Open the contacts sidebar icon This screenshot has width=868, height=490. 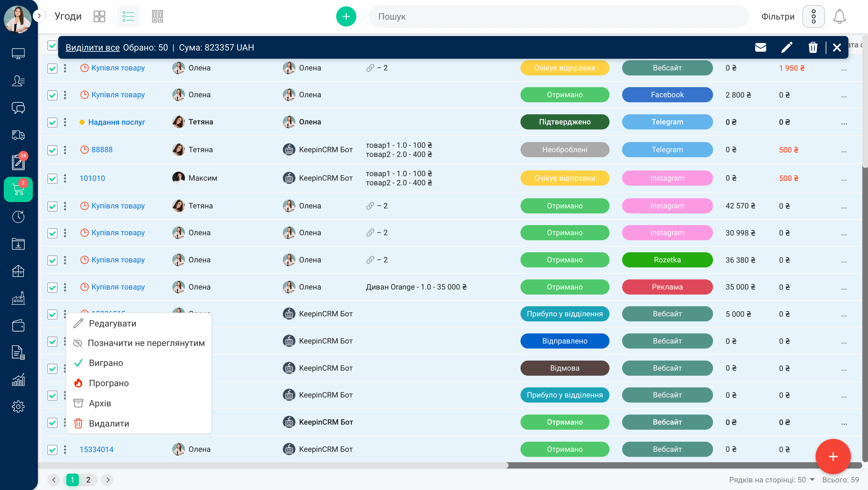(18, 81)
